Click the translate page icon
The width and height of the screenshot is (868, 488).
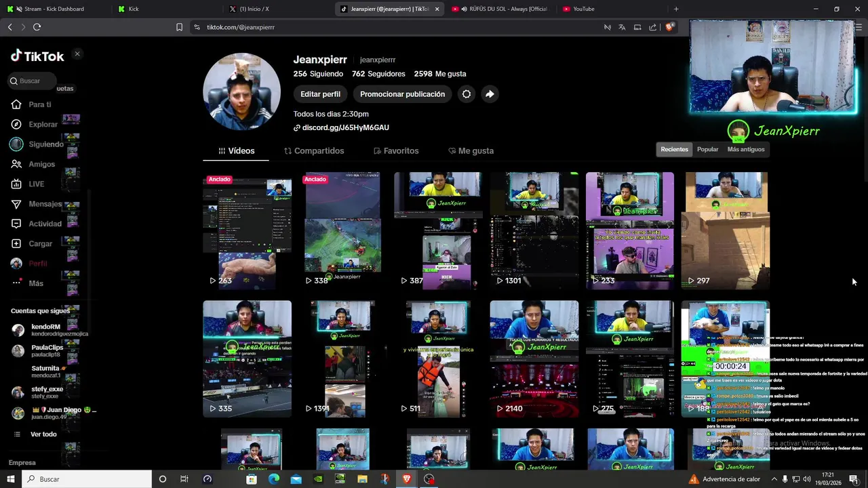pos(622,27)
